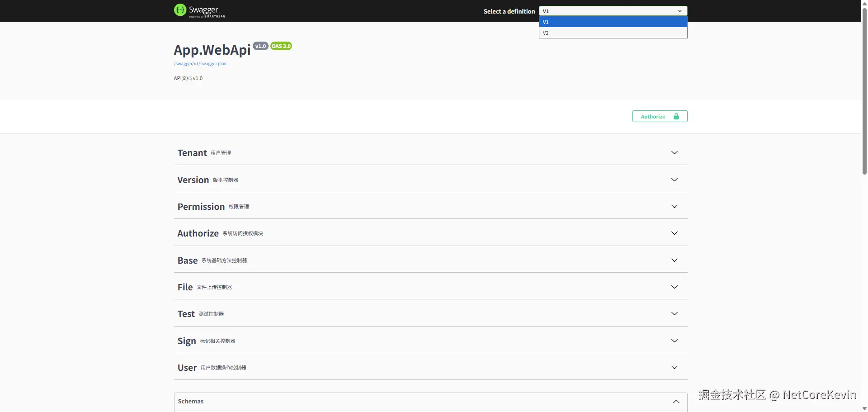
Task: Expand the Tenant section chevron
Action: point(675,153)
